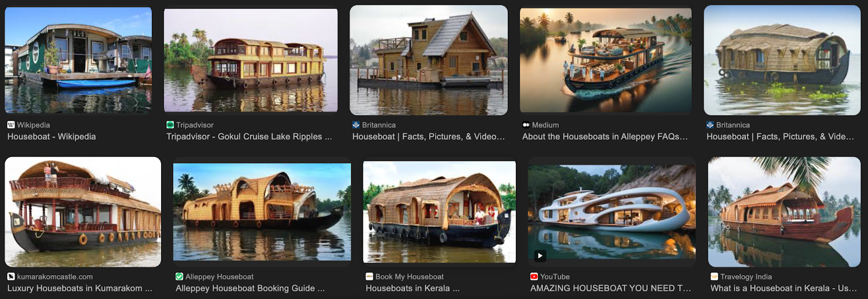Image resolution: width=868 pixels, height=299 pixels.
Task: Open the Houseboat - Wikipedia title link
Action: pyautogui.click(x=52, y=137)
